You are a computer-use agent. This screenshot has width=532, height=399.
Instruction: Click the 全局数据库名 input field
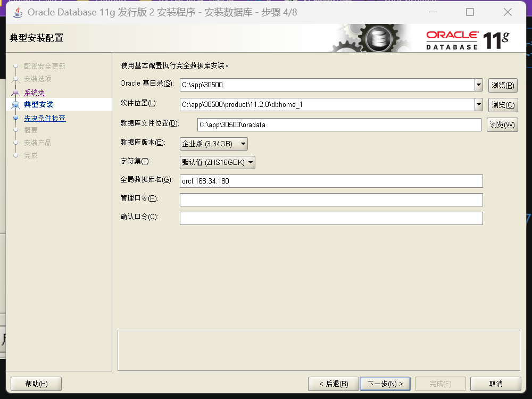point(331,181)
